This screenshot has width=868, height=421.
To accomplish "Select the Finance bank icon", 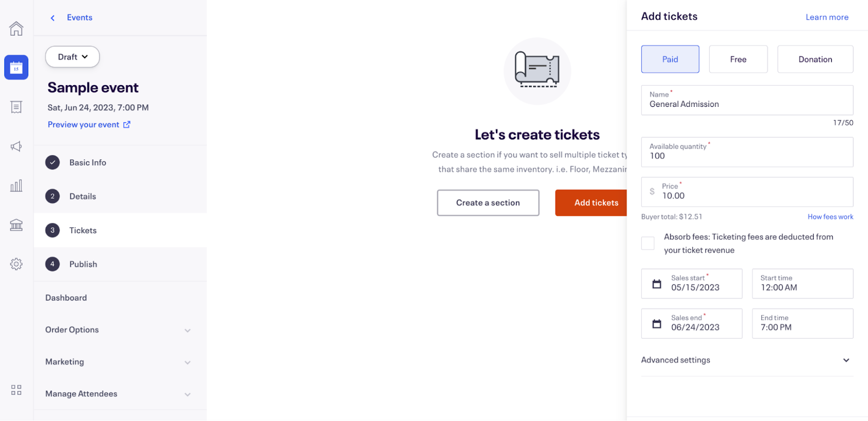I will (x=16, y=225).
